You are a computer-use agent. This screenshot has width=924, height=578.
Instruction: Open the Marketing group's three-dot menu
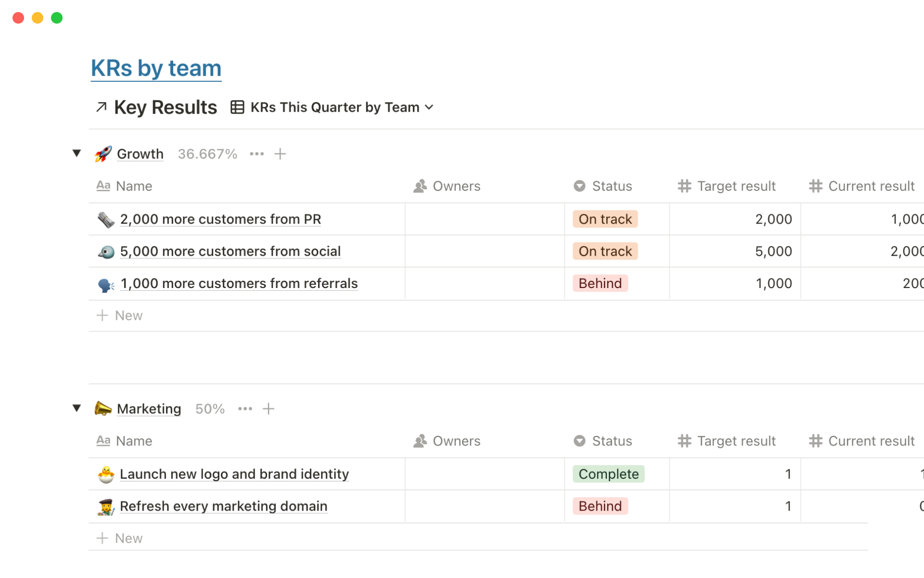click(245, 409)
